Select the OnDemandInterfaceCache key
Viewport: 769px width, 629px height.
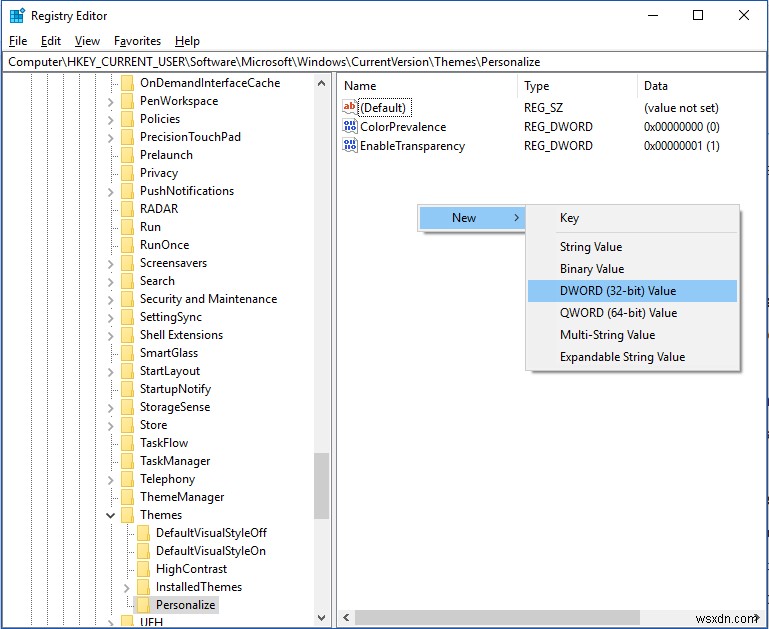click(210, 83)
